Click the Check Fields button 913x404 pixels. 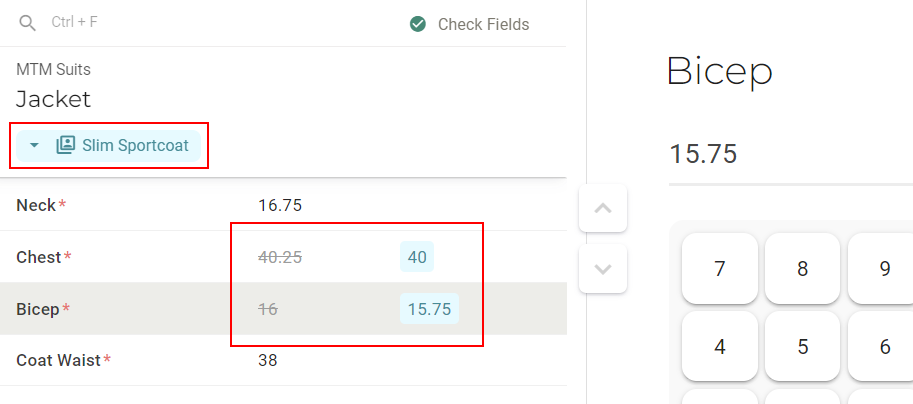click(469, 24)
